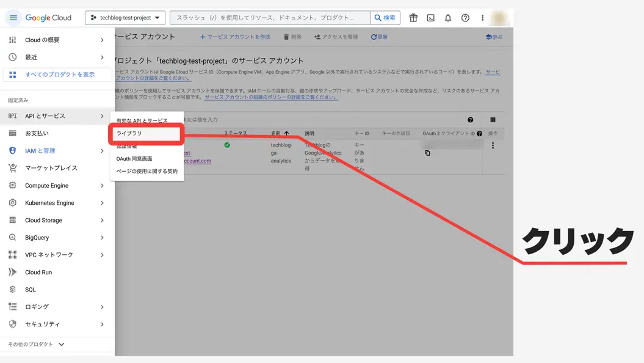This screenshot has width=644, height=363.
Task: Select 有効な API とサービス submenu entry
Action: coord(142,121)
